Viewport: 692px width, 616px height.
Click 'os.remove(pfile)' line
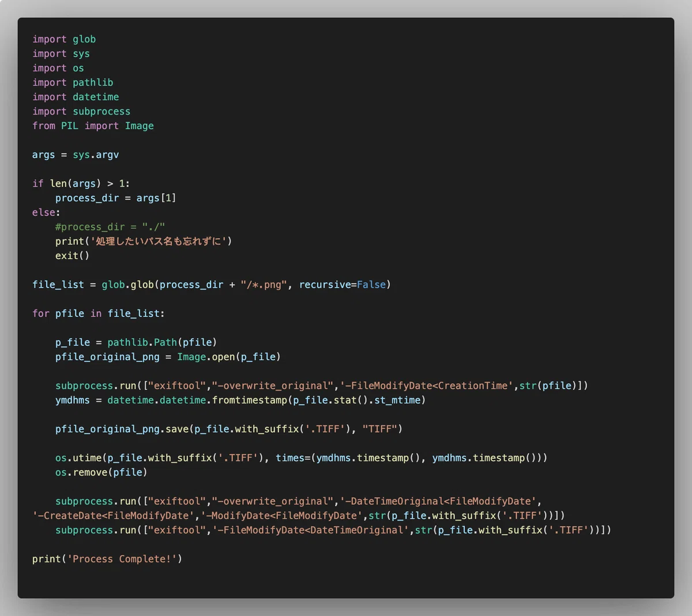coord(101,472)
